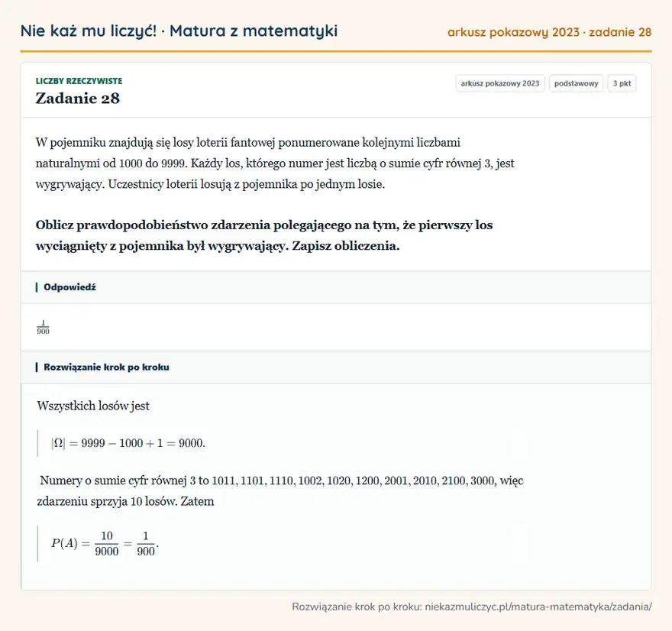
Task: Click the text 'zdarzeniu sprzyja 10 losów. Zatem'
Action: click(x=125, y=501)
